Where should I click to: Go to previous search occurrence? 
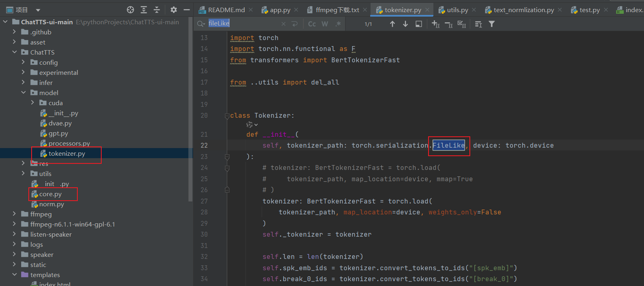pos(392,24)
